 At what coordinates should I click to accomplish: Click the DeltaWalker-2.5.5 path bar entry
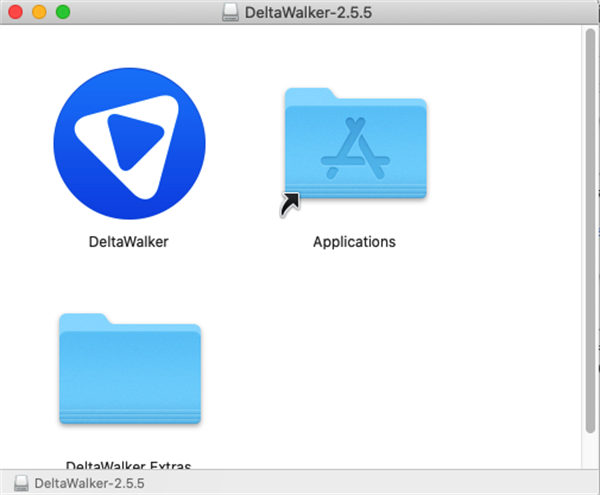pos(90,483)
